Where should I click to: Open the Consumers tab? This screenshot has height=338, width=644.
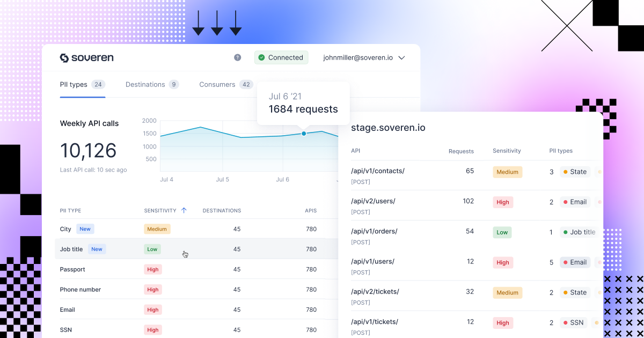point(217,84)
